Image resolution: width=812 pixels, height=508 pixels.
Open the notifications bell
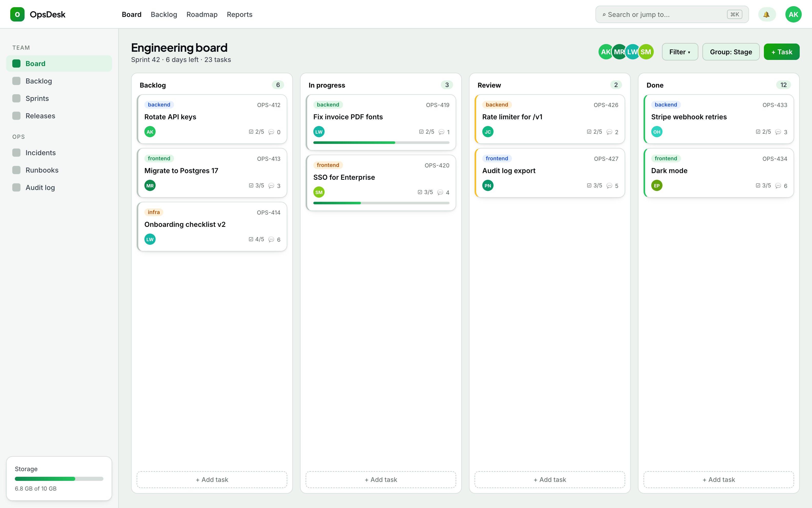(x=767, y=14)
